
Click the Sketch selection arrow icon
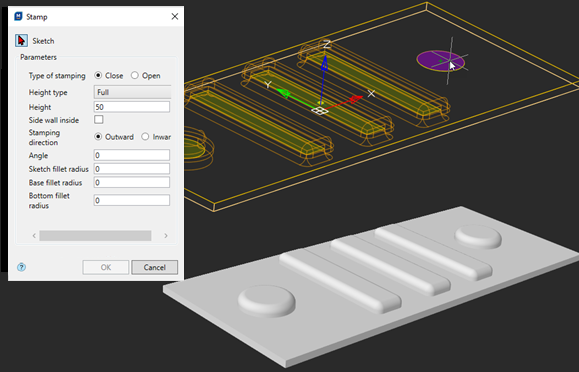(x=21, y=40)
